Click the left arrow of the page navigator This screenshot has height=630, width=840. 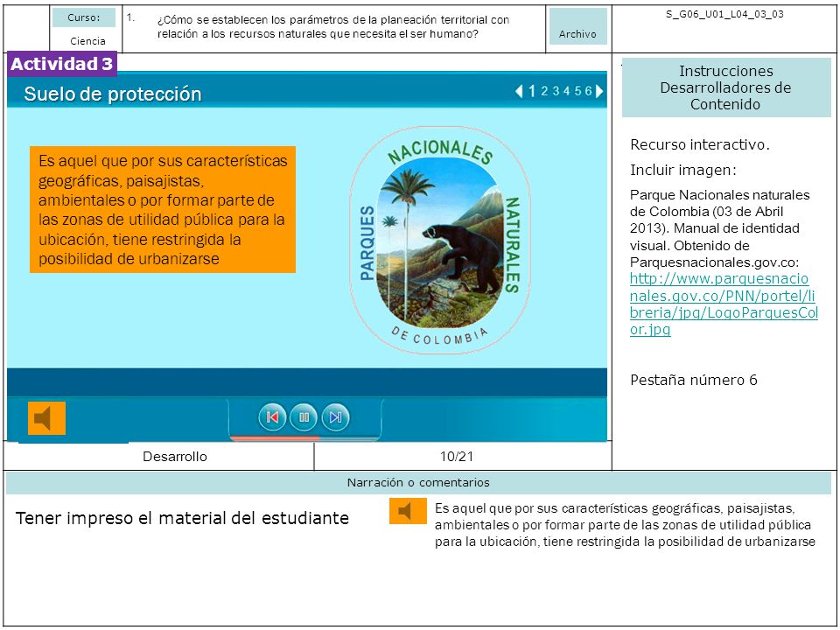coord(519,91)
